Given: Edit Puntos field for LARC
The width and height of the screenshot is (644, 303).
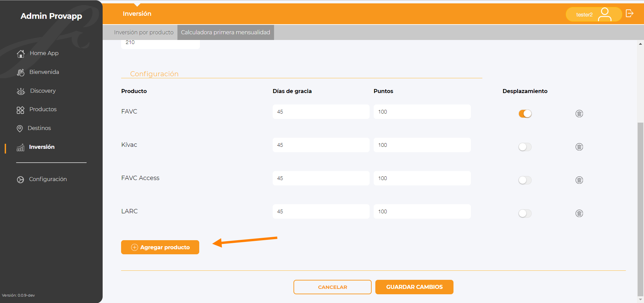Looking at the screenshot, I should coord(422,211).
